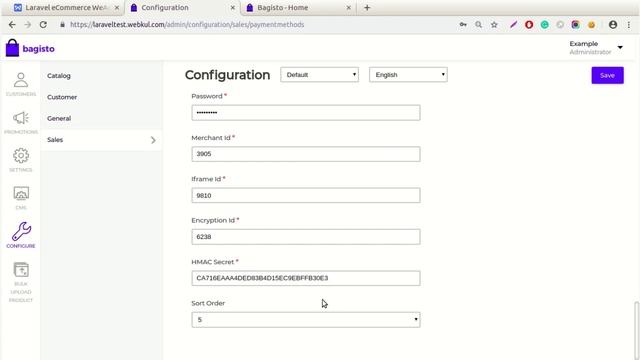The width and height of the screenshot is (640, 360).
Task: Switch to Bagisto - Home tab
Action: pos(298,7)
